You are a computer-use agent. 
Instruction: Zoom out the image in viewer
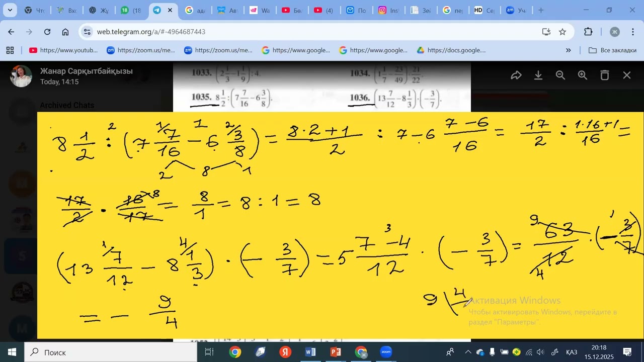point(560,75)
